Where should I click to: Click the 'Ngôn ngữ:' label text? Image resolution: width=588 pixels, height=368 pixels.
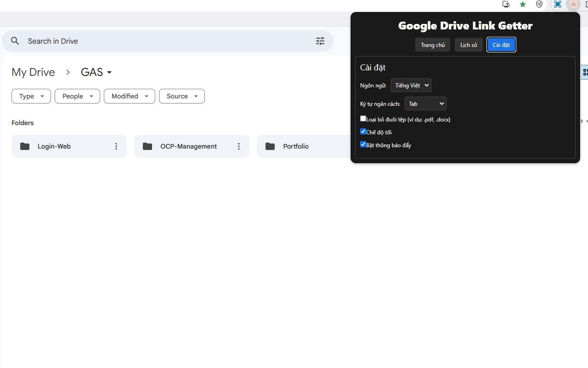pos(373,86)
